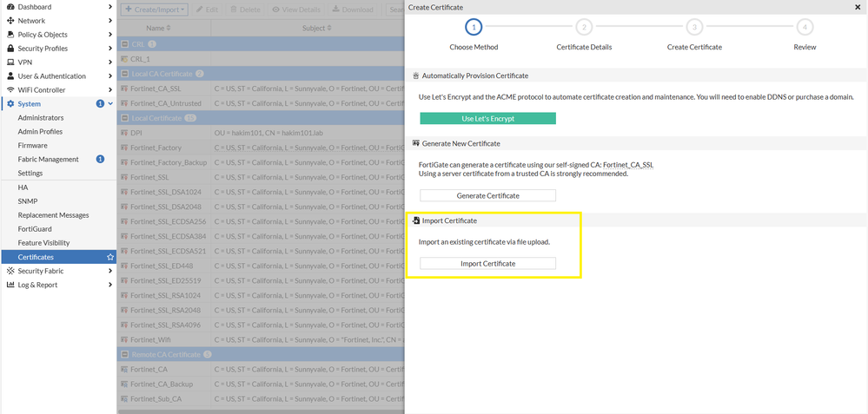Click the Download toolbar button
This screenshot has height=414, width=868.
click(353, 10)
